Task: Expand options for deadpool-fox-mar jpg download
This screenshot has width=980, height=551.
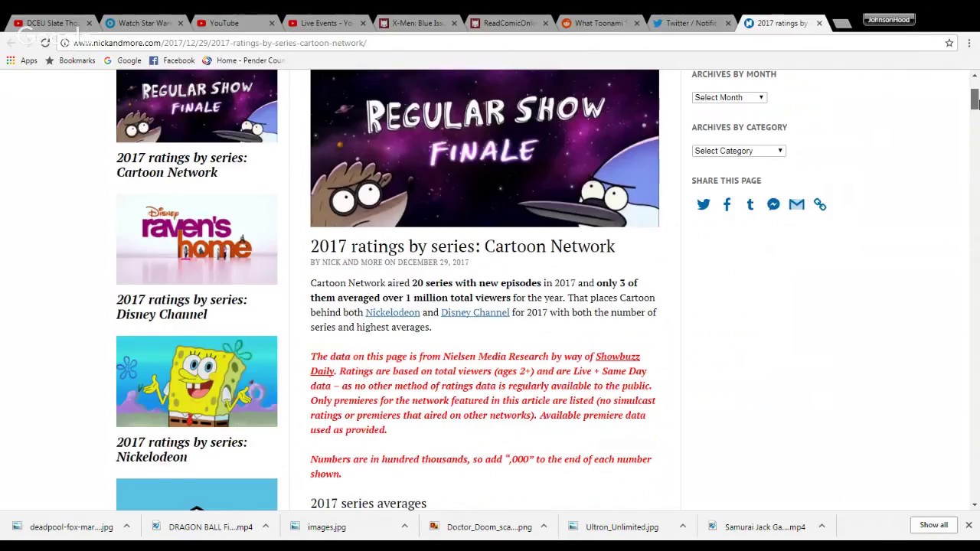Action: click(x=126, y=527)
